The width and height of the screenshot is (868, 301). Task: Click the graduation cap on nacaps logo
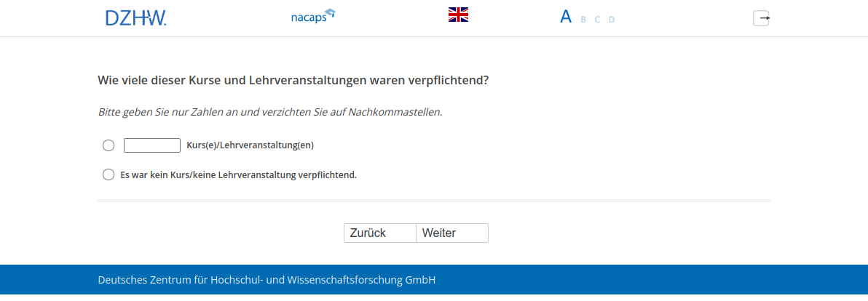coord(330,12)
